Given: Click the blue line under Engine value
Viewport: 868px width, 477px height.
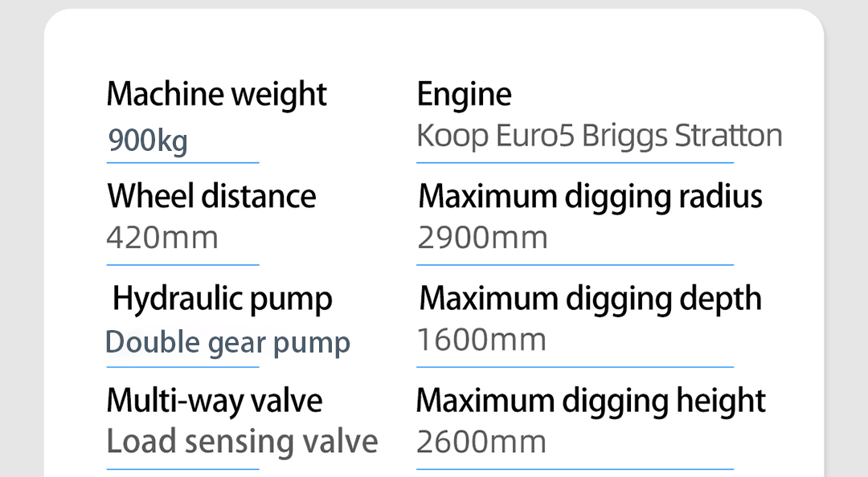Looking at the screenshot, I should [x=575, y=163].
